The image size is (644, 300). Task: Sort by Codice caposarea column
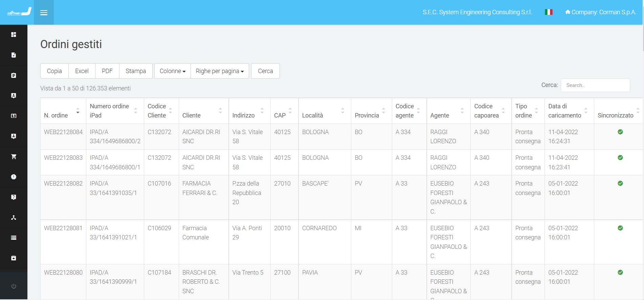491,111
